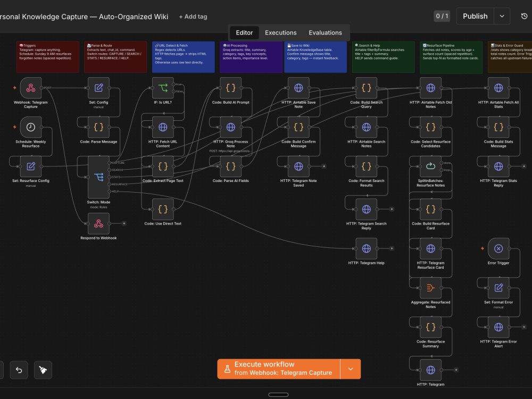Select the Save to Wiki sticky note

(x=315, y=57)
